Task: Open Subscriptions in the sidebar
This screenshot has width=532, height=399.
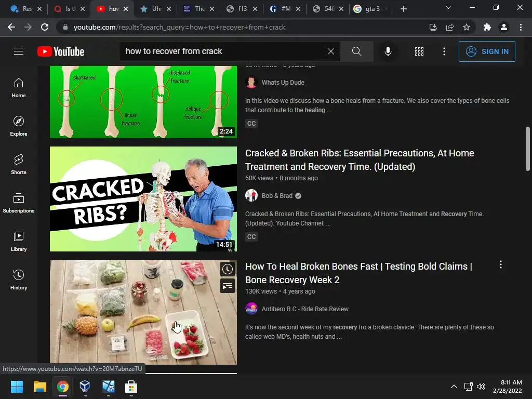Action: click(x=19, y=203)
